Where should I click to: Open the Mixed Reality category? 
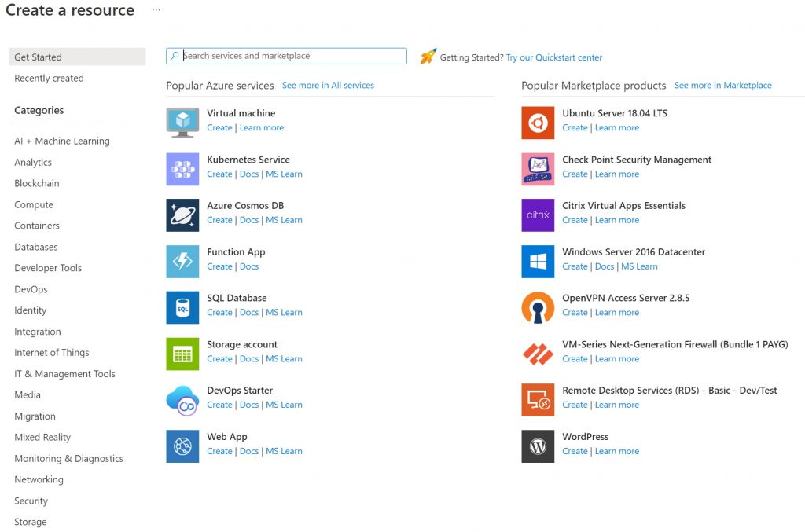coord(42,437)
